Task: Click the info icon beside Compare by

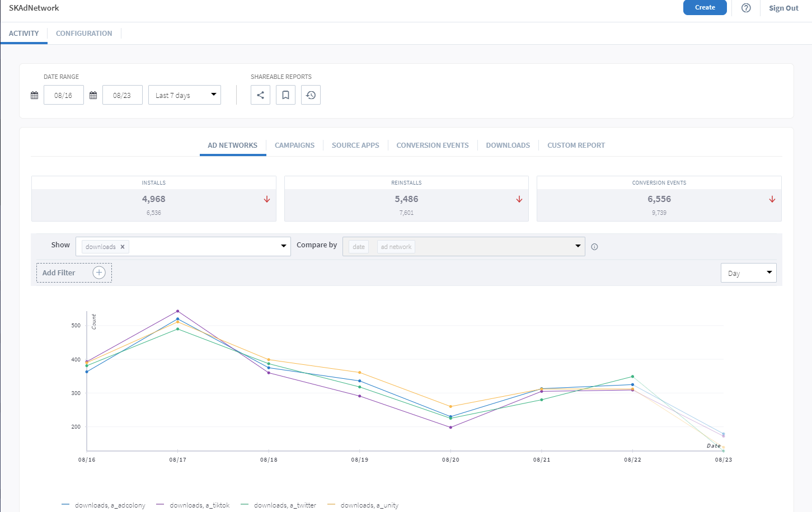Action: [x=594, y=247]
